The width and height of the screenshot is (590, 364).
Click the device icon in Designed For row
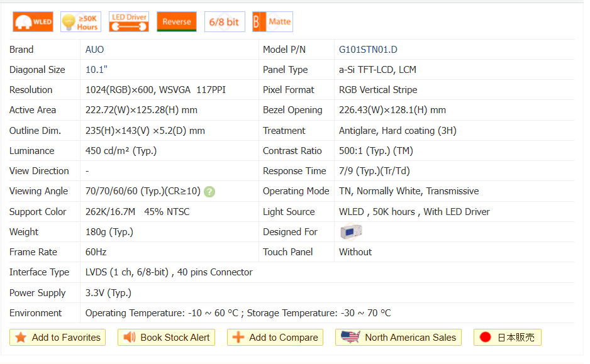tap(350, 232)
